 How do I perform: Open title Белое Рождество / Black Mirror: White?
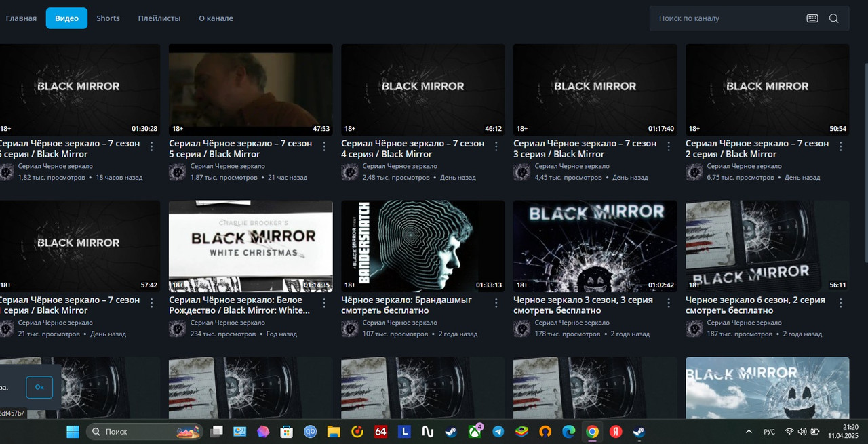point(240,305)
